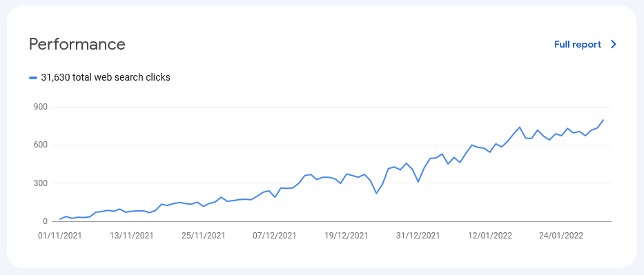The height and width of the screenshot is (275, 644).
Task: Click the Performance card heading
Action: [77, 44]
